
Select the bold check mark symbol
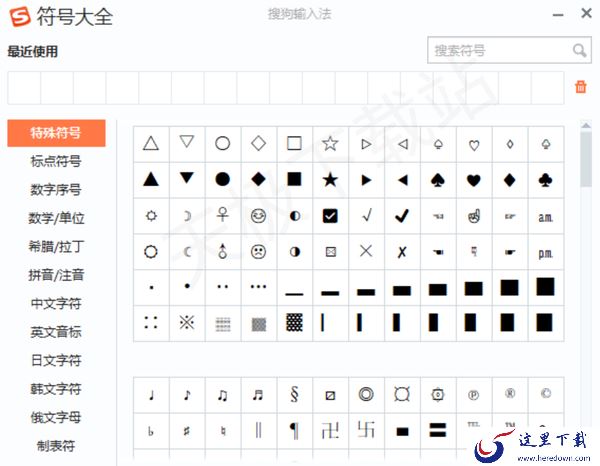pos(402,216)
